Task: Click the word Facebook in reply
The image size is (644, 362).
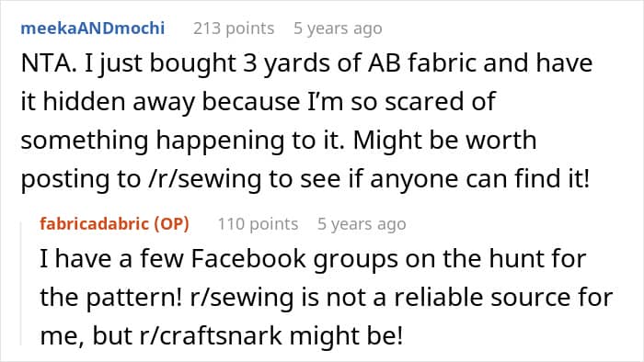Action: [x=248, y=259]
